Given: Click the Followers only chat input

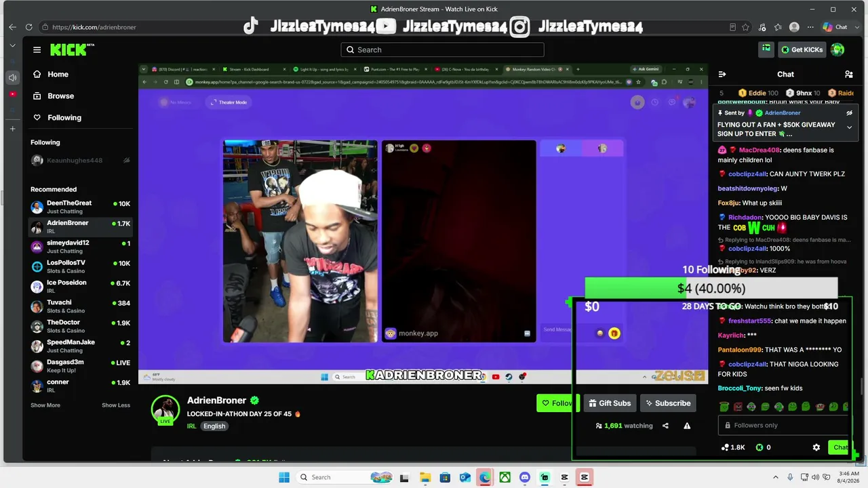Looking at the screenshot, I should [784, 425].
